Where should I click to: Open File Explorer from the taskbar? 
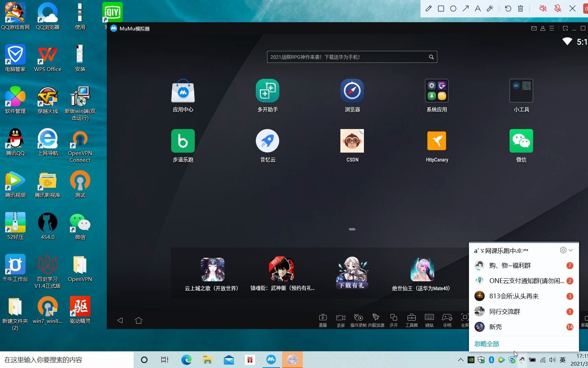pyautogui.click(x=207, y=360)
